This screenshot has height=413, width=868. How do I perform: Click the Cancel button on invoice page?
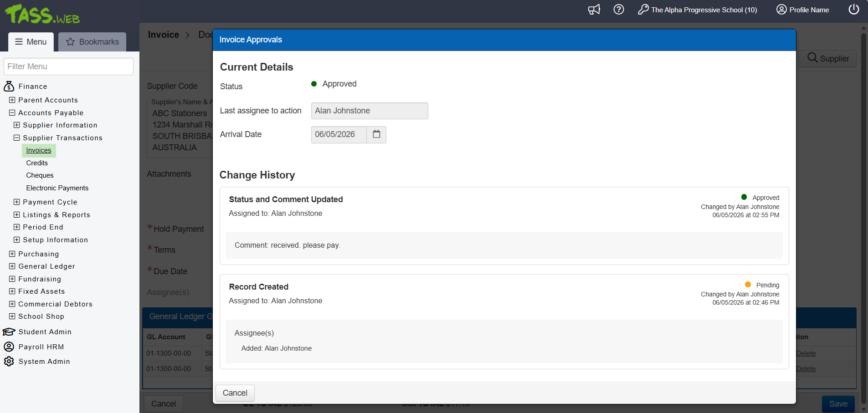click(x=164, y=404)
